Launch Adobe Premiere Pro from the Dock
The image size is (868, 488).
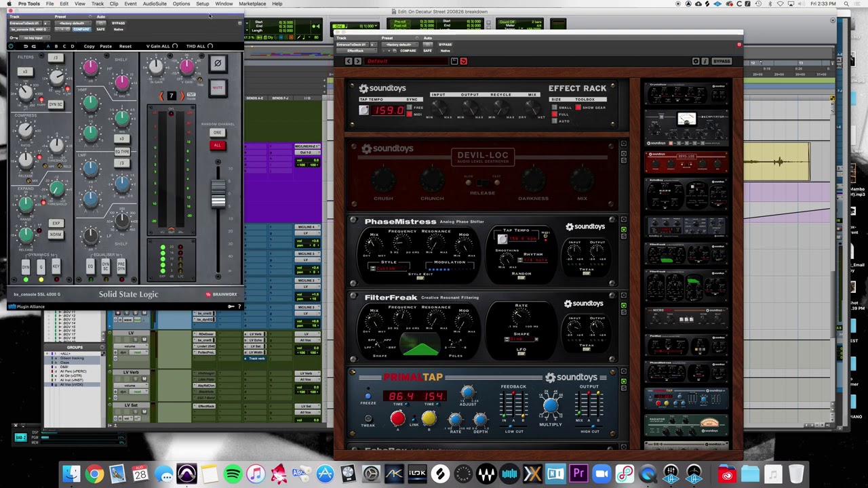(x=578, y=474)
